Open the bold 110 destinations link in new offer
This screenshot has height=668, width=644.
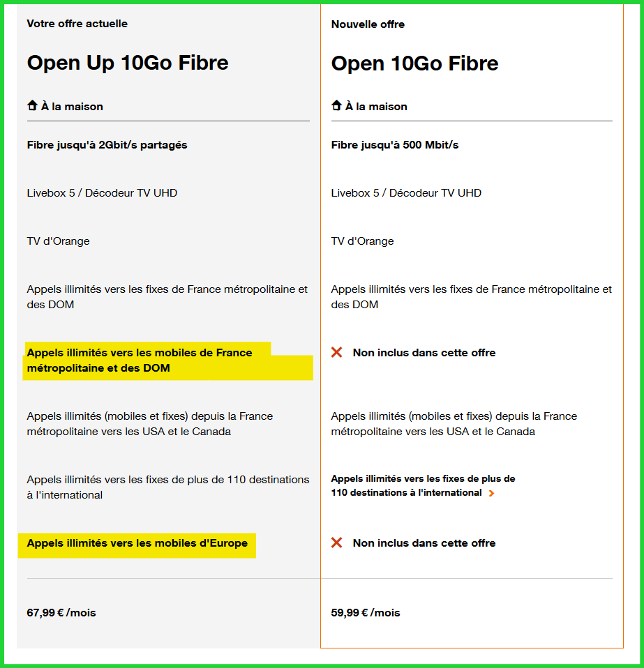coord(423,485)
